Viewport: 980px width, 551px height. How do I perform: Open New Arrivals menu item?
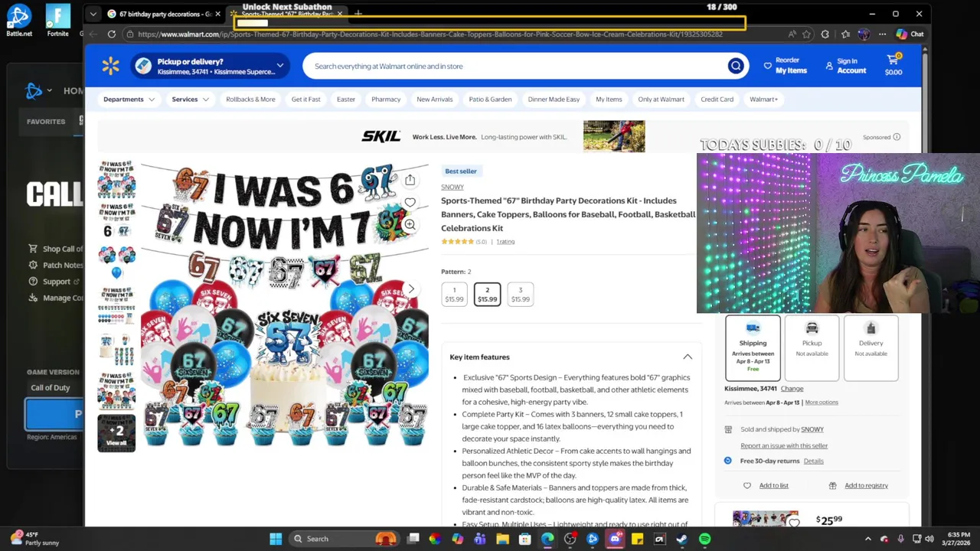pos(434,99)
